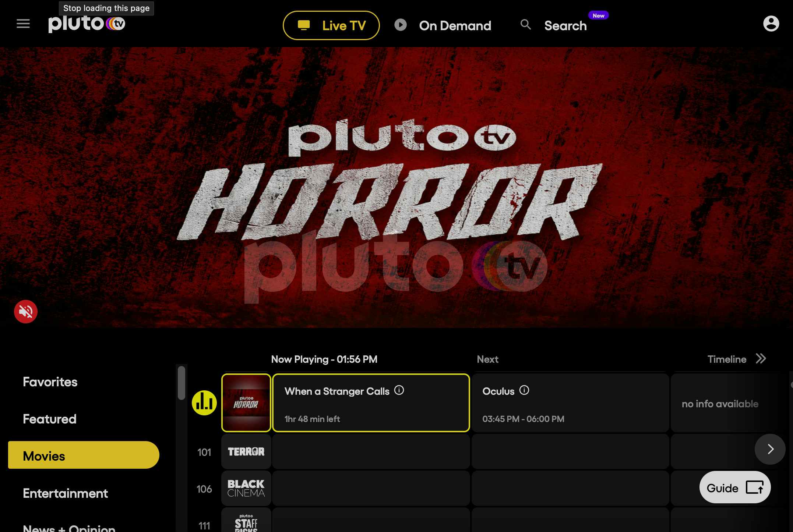Image resolution: width=793 pixels, height=532 pixels.
Task: Open the user account profile icon
Action: pos(771,24)
